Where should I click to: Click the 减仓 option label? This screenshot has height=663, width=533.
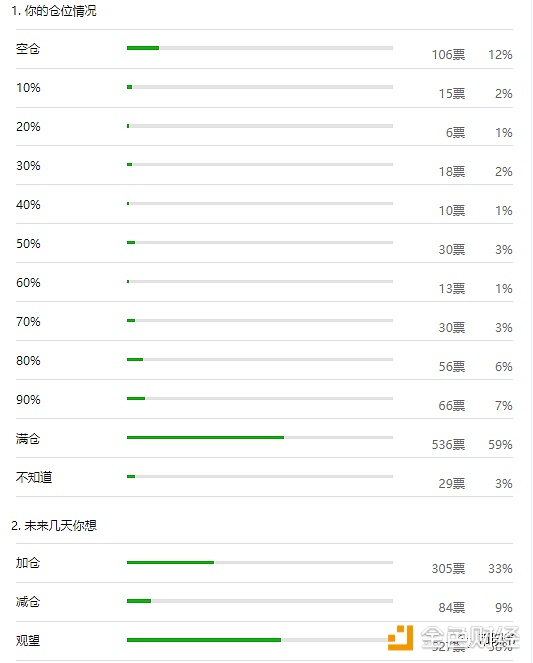point(28,601)
